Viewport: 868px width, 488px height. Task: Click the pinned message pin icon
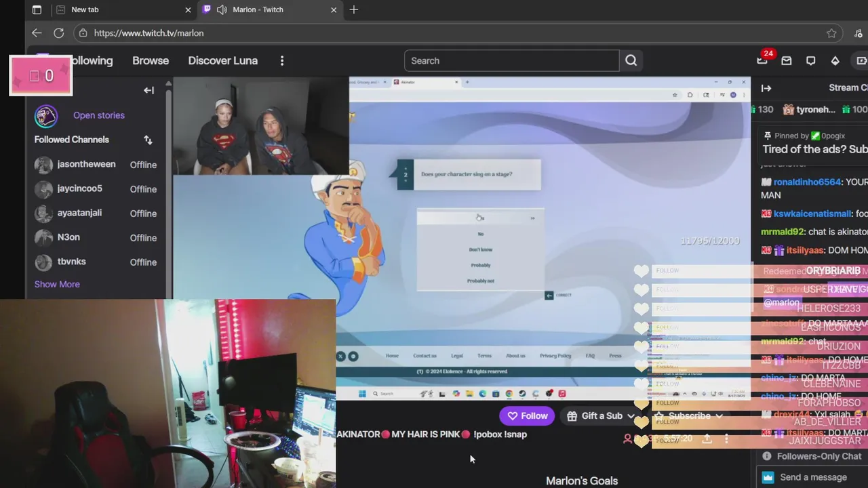point(768,136)
